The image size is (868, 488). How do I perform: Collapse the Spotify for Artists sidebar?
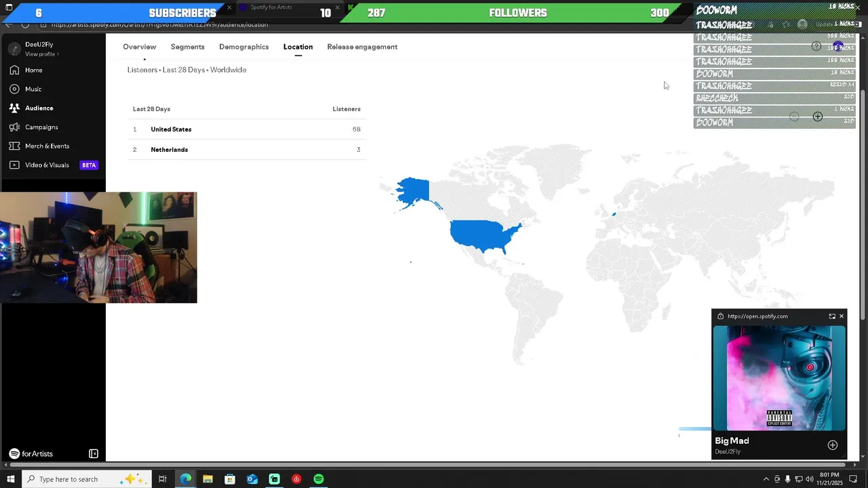[x=94, y=453]
